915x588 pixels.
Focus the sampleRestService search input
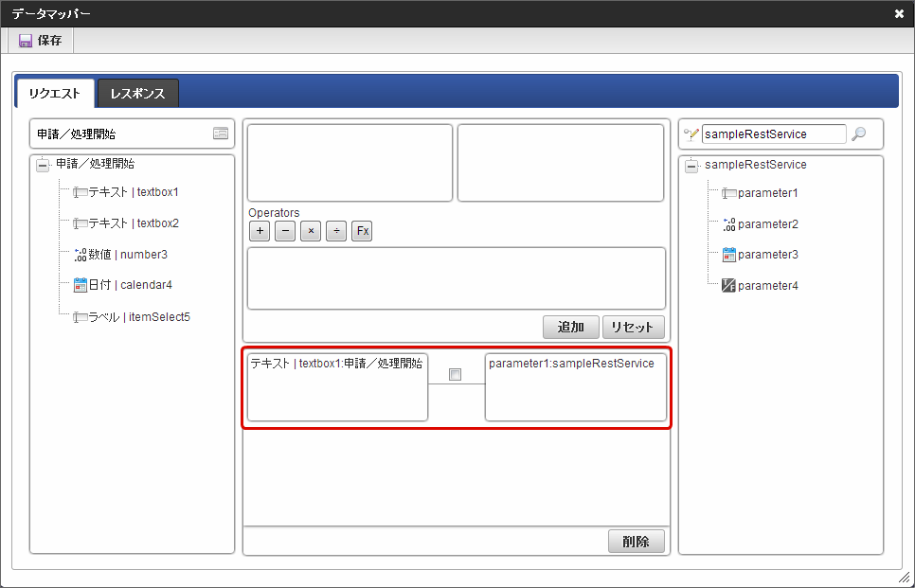pos(774,134)
